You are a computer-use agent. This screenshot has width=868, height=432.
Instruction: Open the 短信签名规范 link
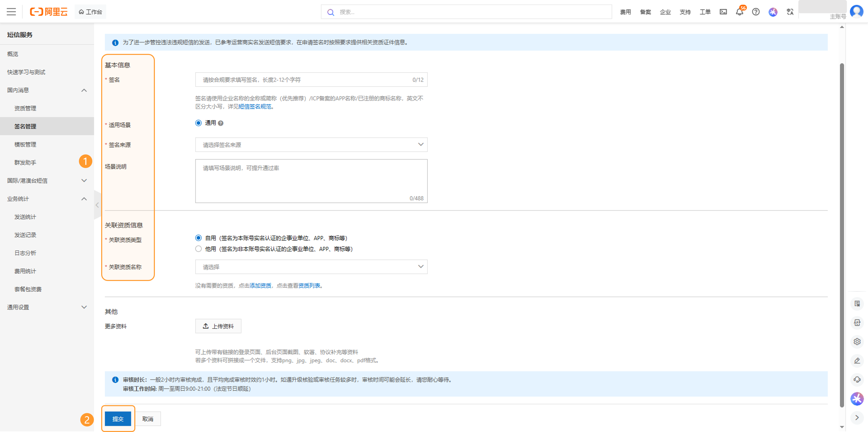coord(255,107)
